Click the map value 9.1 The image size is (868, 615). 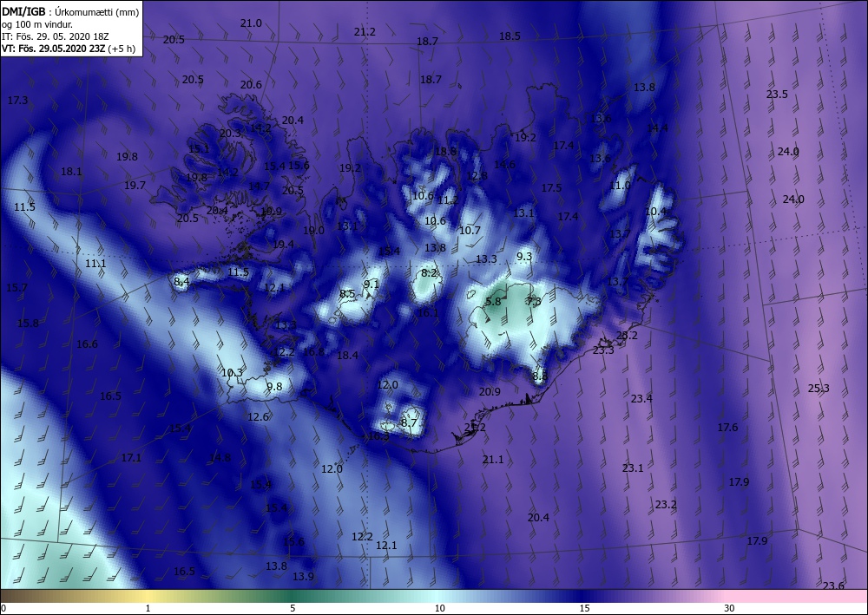372,285
